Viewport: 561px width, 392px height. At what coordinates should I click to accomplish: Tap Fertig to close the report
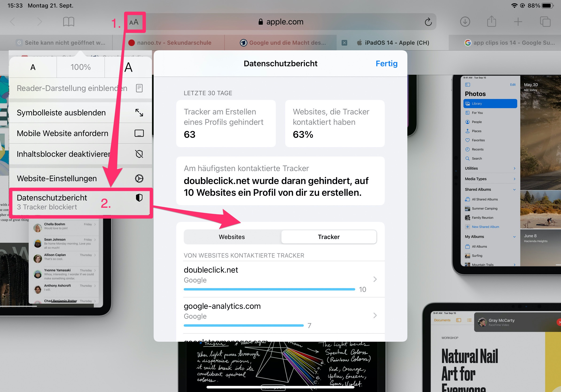coord(386,63)
